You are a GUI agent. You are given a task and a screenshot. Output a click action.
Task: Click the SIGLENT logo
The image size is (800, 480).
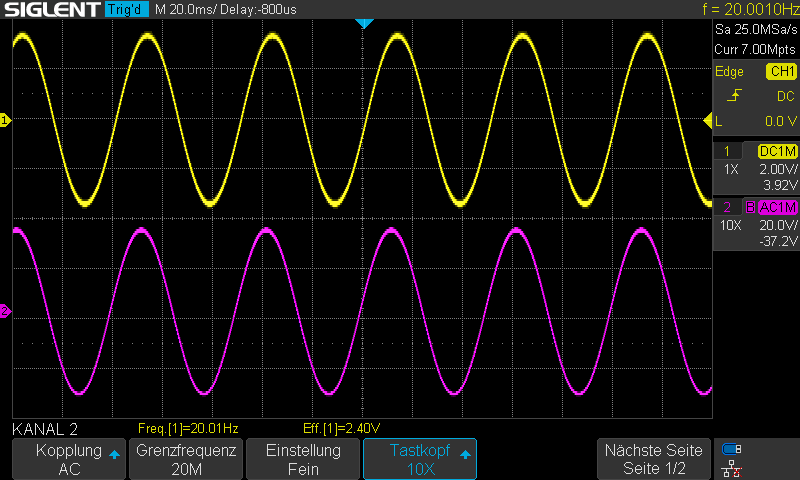50,9
